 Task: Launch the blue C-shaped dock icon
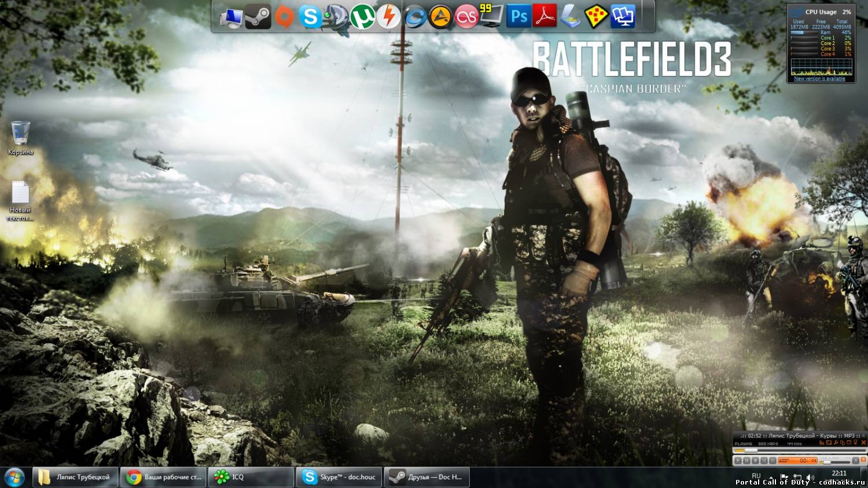(x=414, y=17)
